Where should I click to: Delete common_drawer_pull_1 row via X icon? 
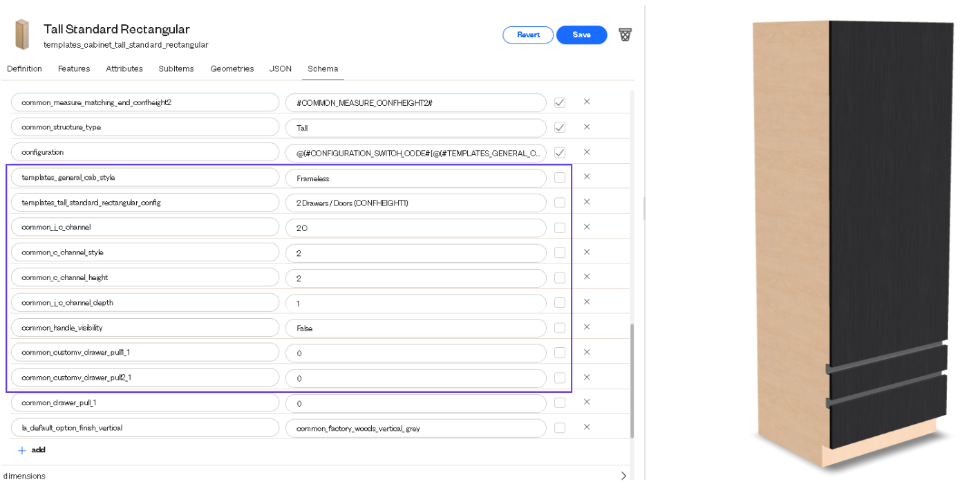click(x=587, y=402)
